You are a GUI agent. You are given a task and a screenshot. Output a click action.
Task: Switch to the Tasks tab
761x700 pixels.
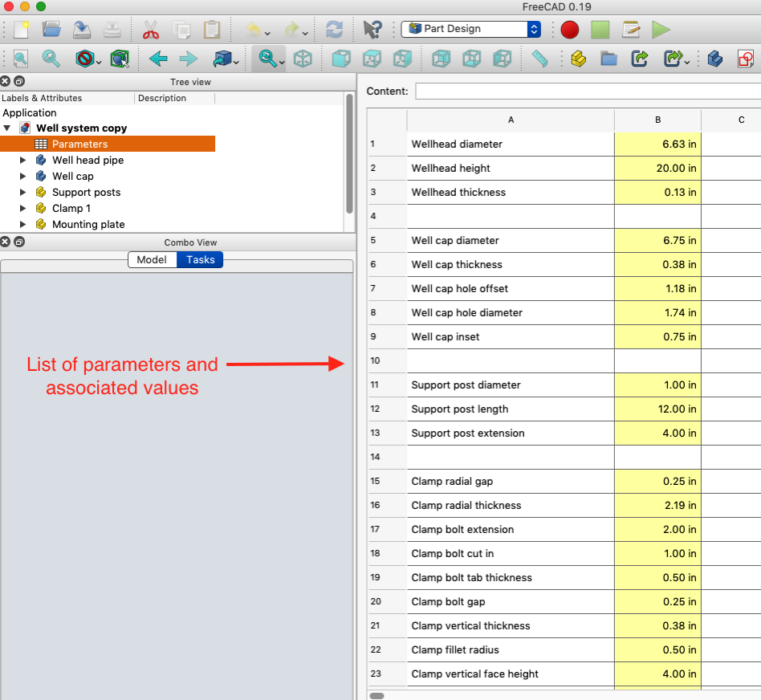click(x=200, y=259)
